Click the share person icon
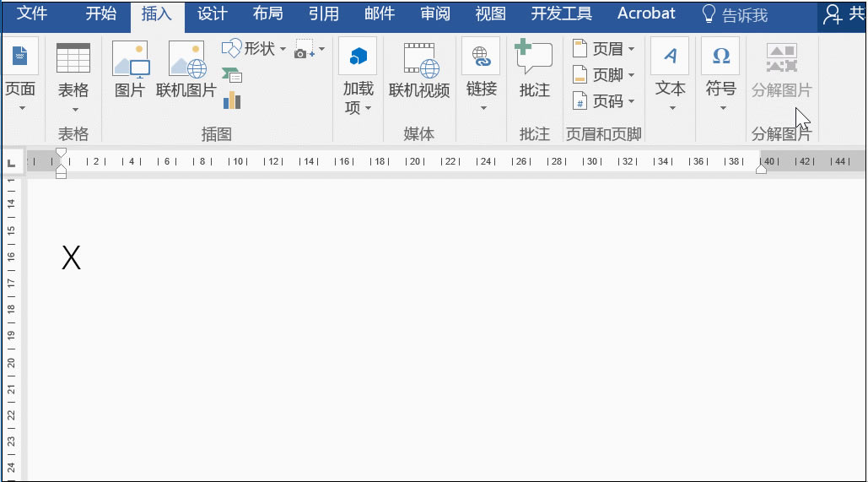868x482 pixels. click(833, 14)
